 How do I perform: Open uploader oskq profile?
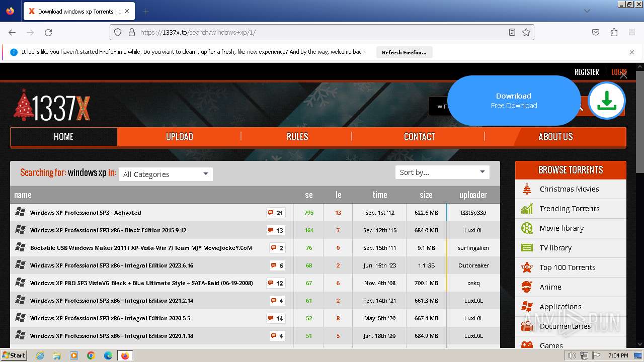click(x=473, y=283)
